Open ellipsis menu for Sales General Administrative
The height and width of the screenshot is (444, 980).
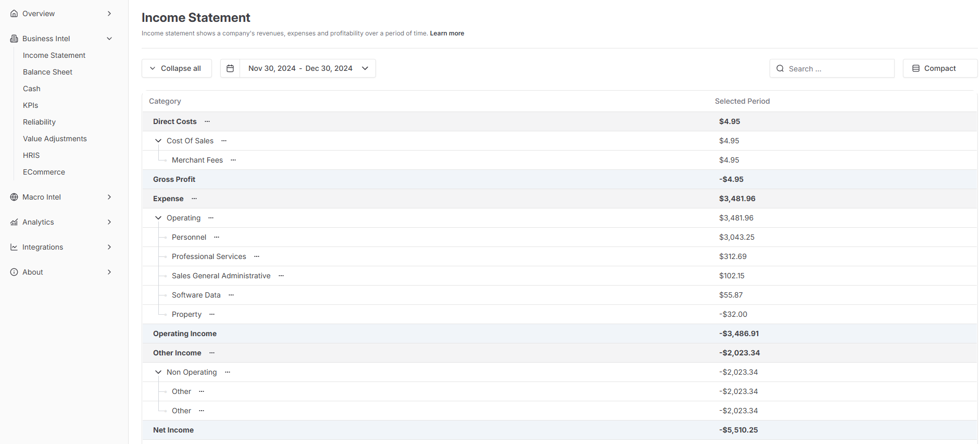coord(281,276)
